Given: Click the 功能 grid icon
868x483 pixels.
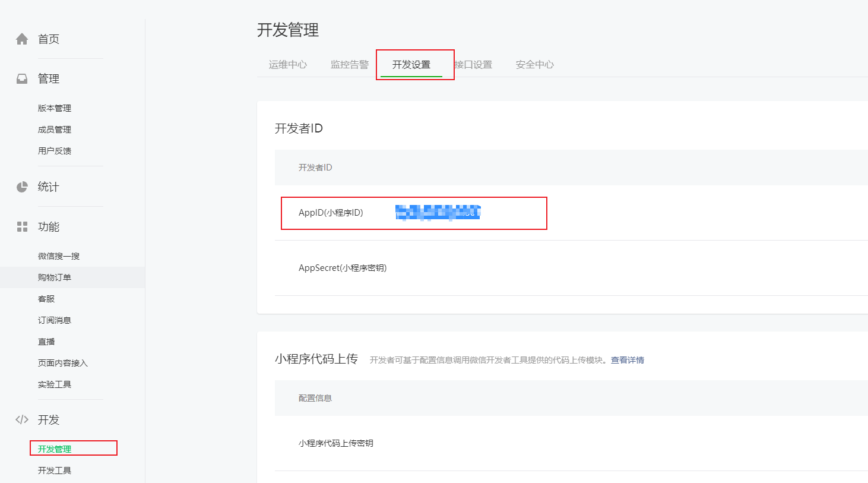Looking at the screenshot, I should coord(22,227).
